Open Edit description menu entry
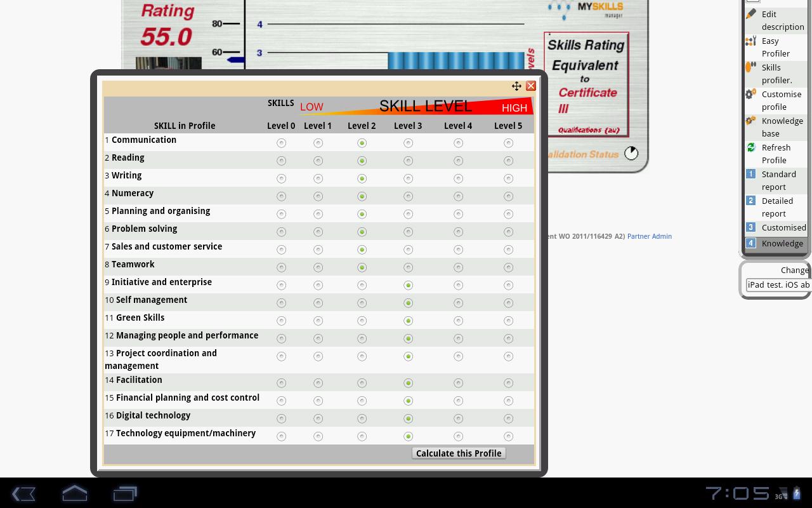812x508 pixels. click(783, 20)
